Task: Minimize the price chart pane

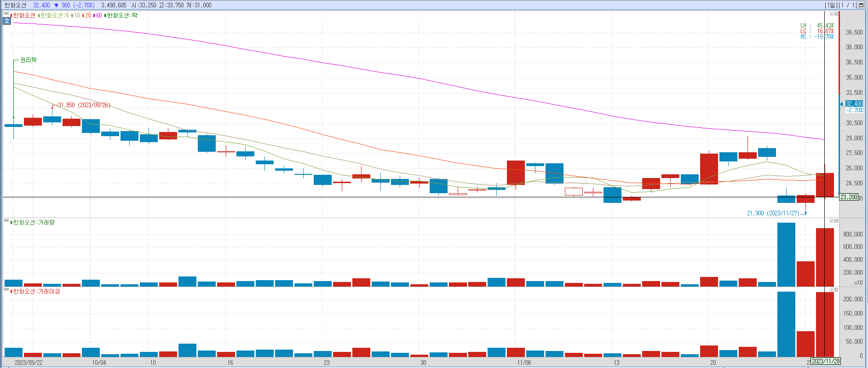Action: pyautogui.click(x=831, y=14)
